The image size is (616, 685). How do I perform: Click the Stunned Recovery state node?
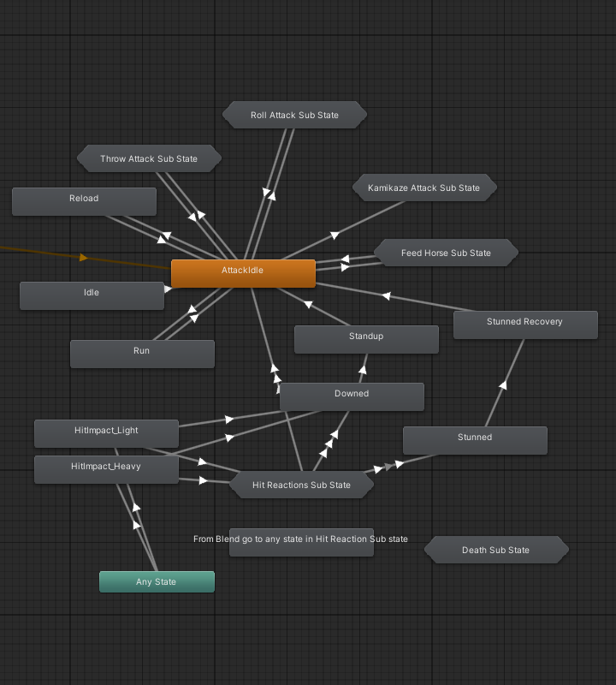[524, 325]
